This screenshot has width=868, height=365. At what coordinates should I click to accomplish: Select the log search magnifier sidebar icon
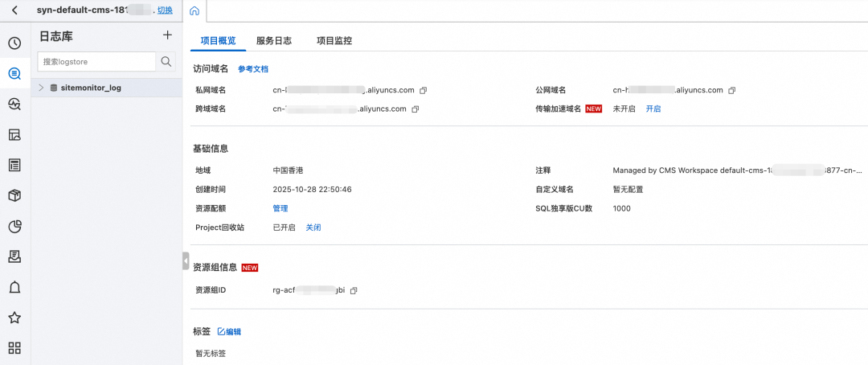coord(15,73)
